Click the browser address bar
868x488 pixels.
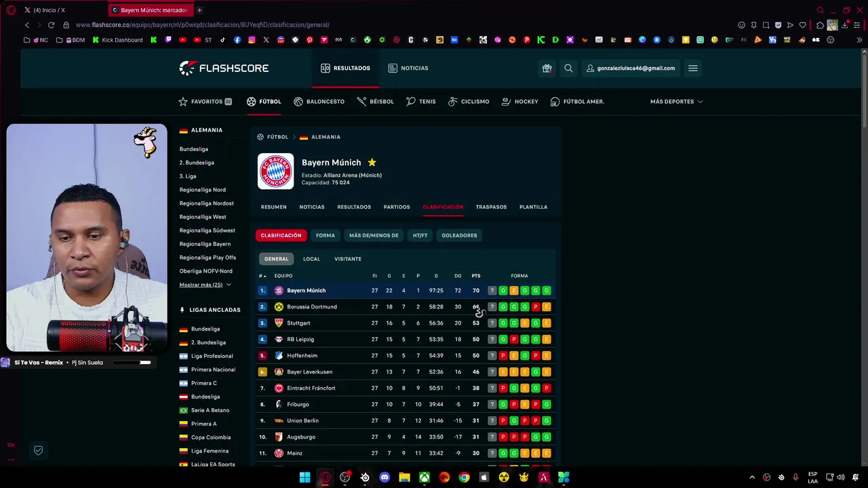pyautogui.click(x=400, y=25)
